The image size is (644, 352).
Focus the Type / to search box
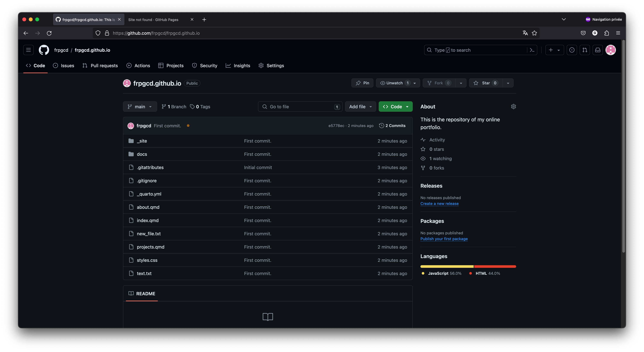[x=480, y=50]
